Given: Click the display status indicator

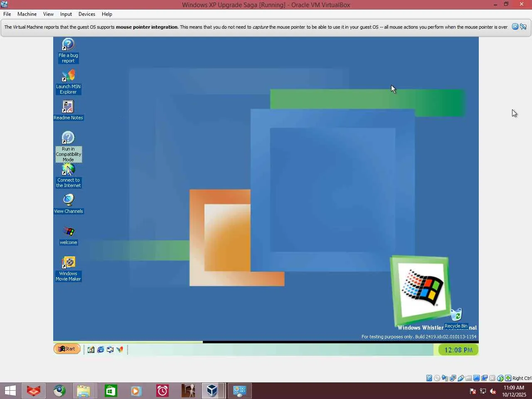Looking at the screenshot, I should tap(476, 378).
